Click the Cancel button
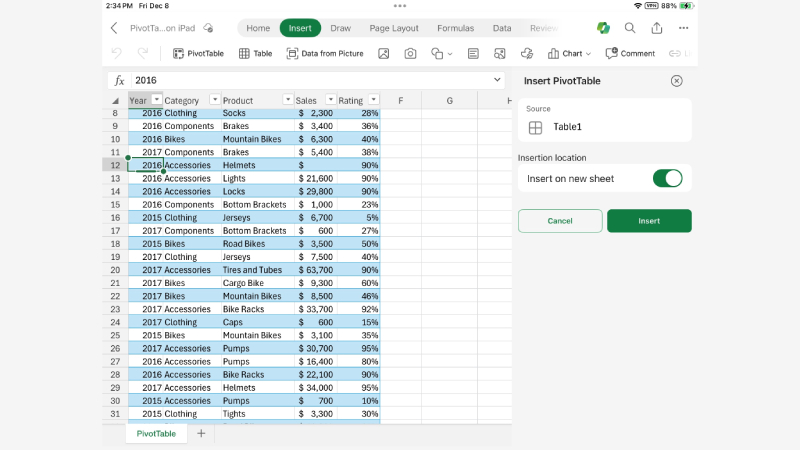Image resolution: width=800 pixels, height=450 pixels. coord(560,221)
